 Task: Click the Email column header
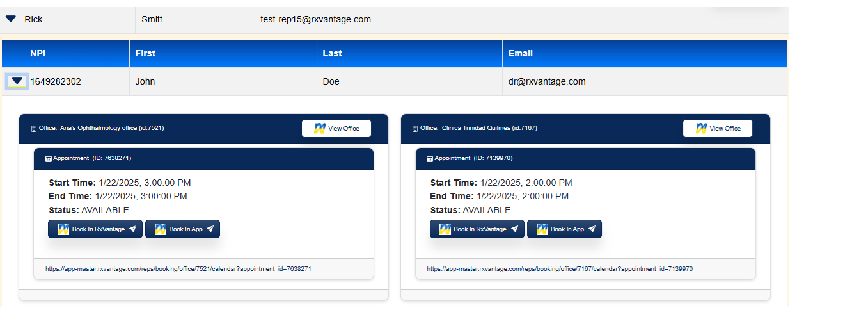tap(645, 53)
